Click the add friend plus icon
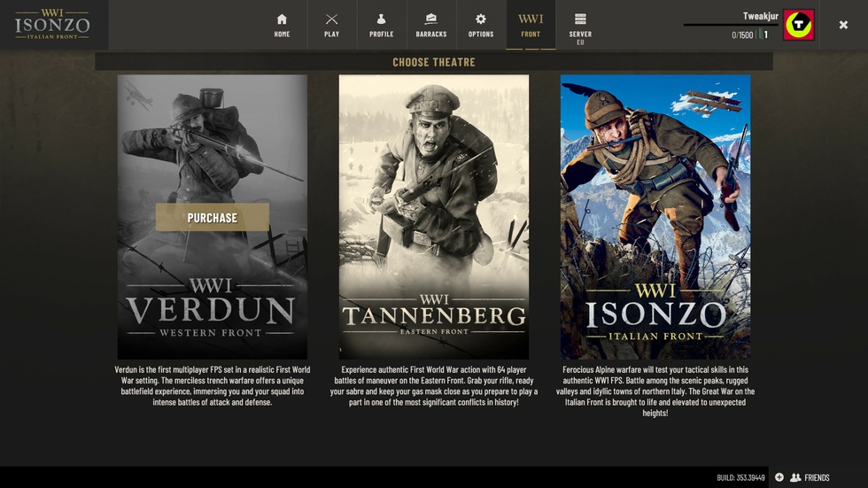Image resolution: width=868 pixels, height=488 pixels. click(779, 477)
